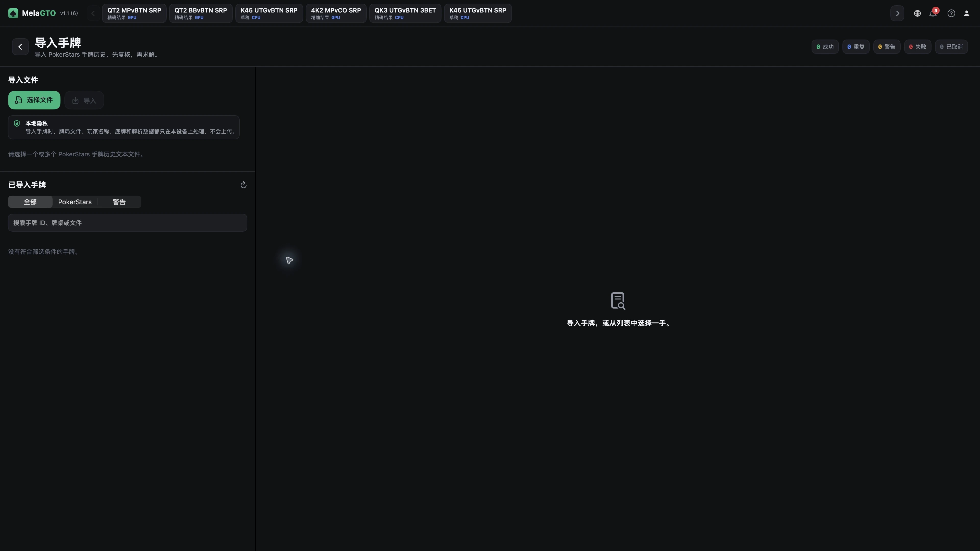
Task: Click the 没有符合筛选条件的手牌 message
Action: 44,252
